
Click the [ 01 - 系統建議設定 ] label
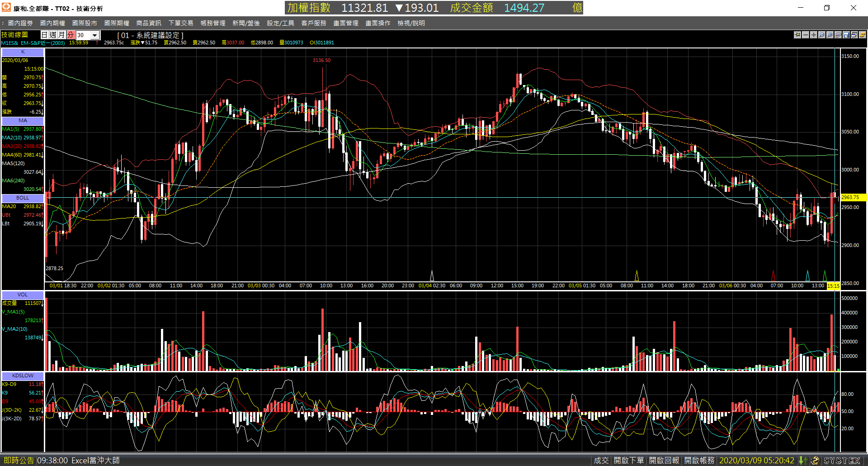point(151,35)
